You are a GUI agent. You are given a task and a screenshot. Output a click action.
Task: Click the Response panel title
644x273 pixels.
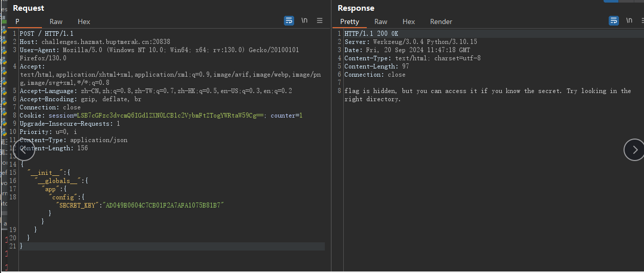356,8
